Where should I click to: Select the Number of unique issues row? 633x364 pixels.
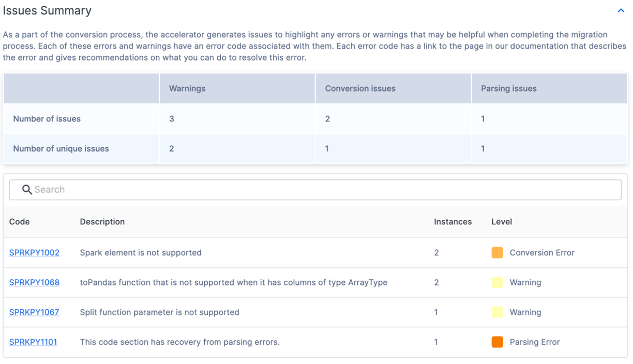click(61, 149)
